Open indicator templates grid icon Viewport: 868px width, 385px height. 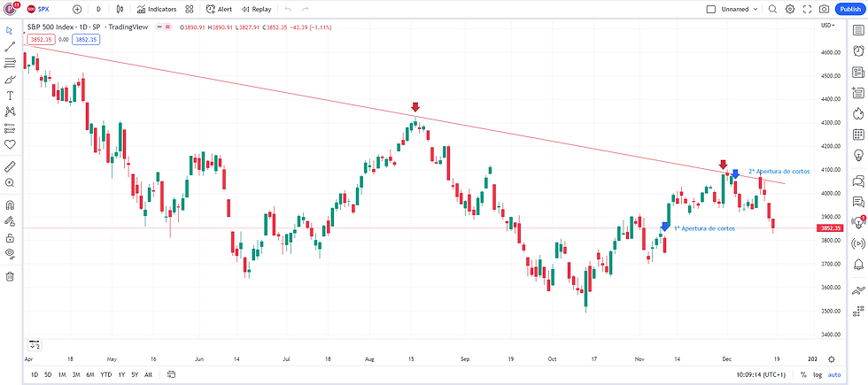pyautogui.click(x=190, y=10)
